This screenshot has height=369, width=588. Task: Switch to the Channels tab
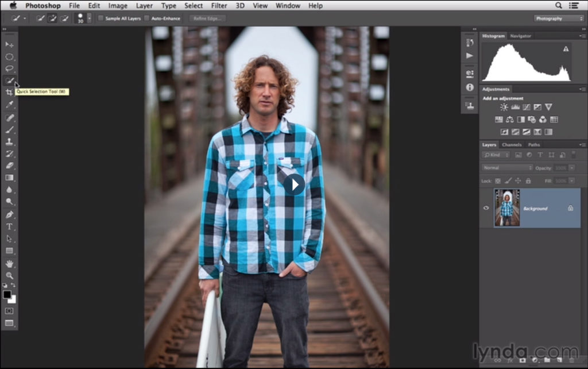512,144
